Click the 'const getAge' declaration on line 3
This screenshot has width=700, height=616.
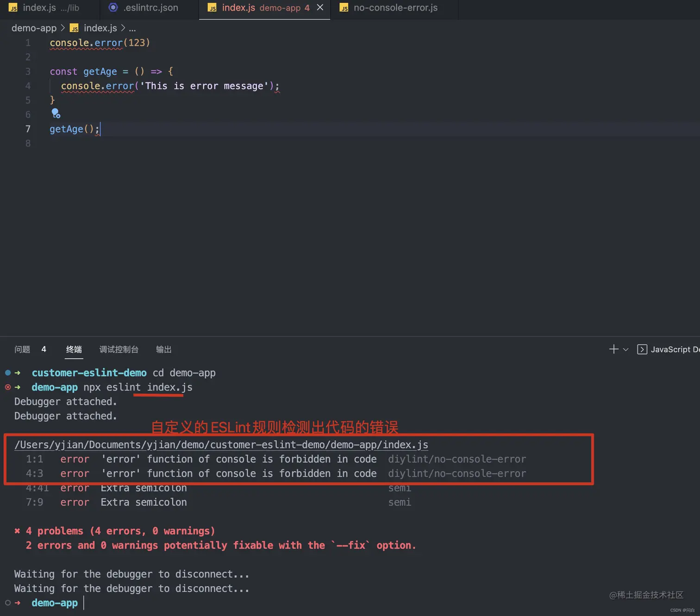click(x=83, y=71)
